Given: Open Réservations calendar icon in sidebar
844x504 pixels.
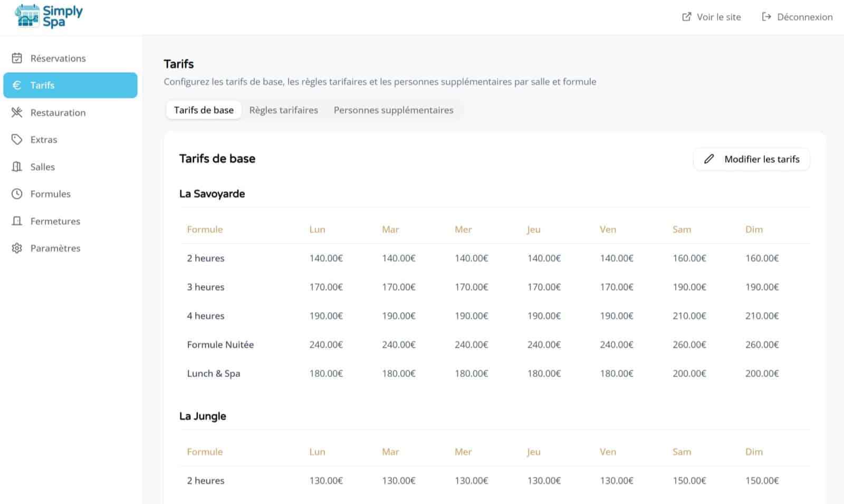Looking at the screenshot, I should pyautogui.click(x=17, y=58).
